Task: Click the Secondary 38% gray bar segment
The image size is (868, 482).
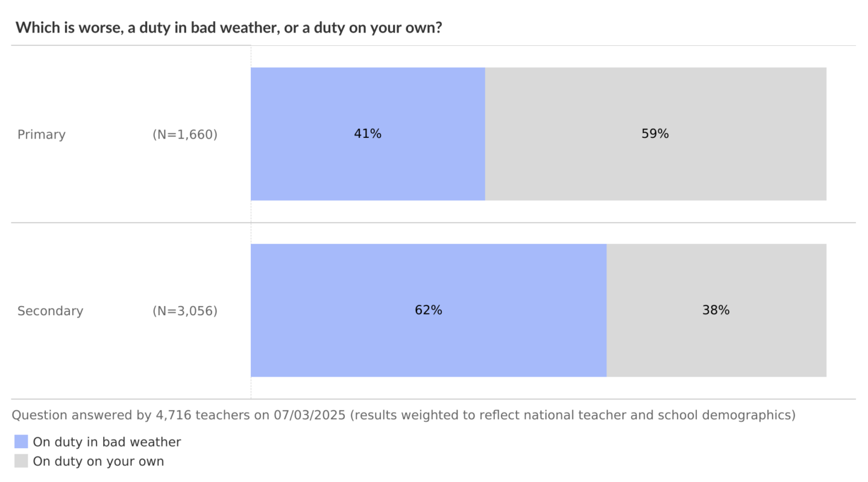Action: (x=716, y=310)
